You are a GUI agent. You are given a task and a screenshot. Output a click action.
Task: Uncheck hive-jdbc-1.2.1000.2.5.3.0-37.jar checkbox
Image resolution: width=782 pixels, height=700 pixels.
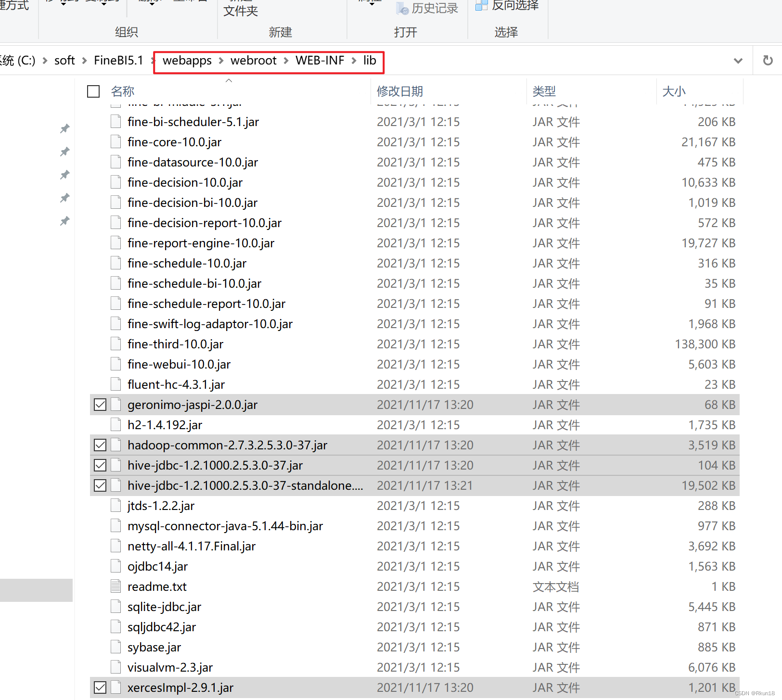[100, 466]
